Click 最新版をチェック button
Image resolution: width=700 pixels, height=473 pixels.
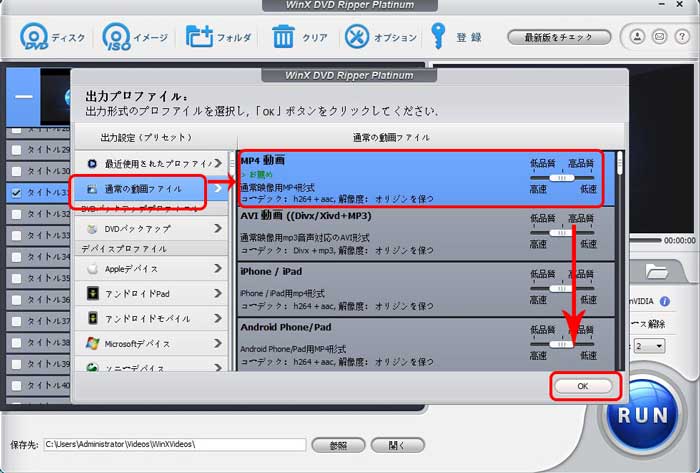(x=559, y=37)
